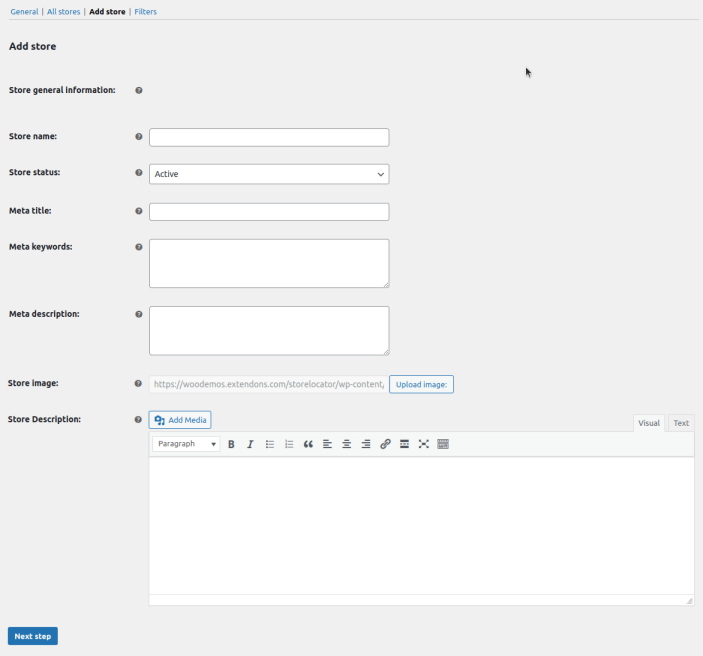Go to the Filters tab
Screen dimensions: 703x656
click(x=146, y=12)
